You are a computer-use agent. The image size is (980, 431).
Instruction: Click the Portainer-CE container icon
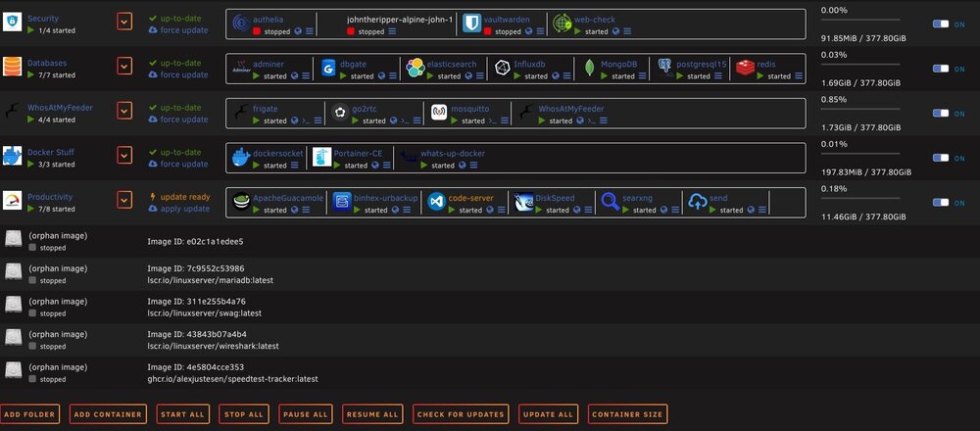321,158
